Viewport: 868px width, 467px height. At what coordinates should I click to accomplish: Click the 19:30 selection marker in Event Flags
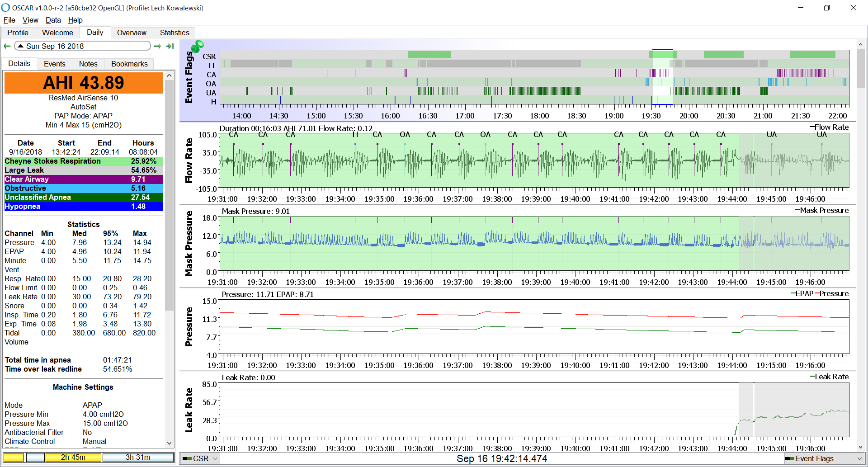pos(662,77)
